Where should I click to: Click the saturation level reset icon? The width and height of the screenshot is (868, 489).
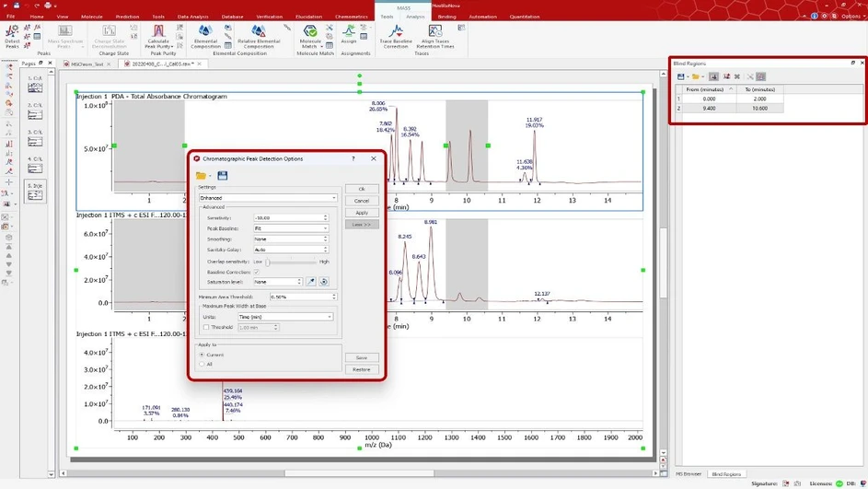coord(324,282)
